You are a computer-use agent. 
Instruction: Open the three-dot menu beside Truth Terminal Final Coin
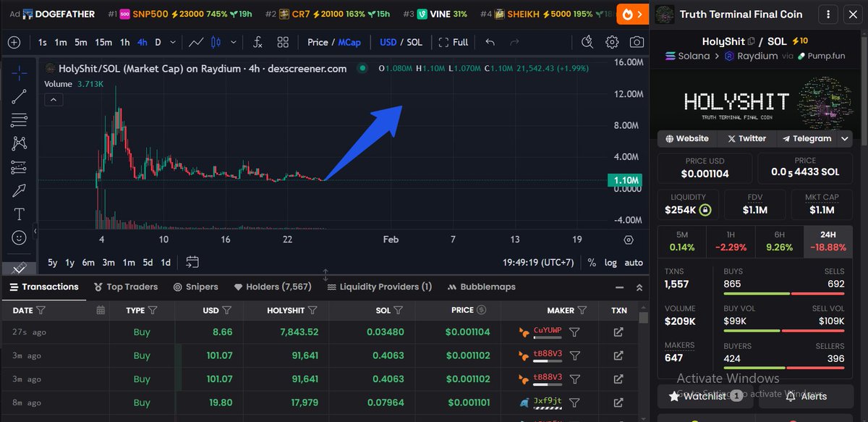click(830, 14)
